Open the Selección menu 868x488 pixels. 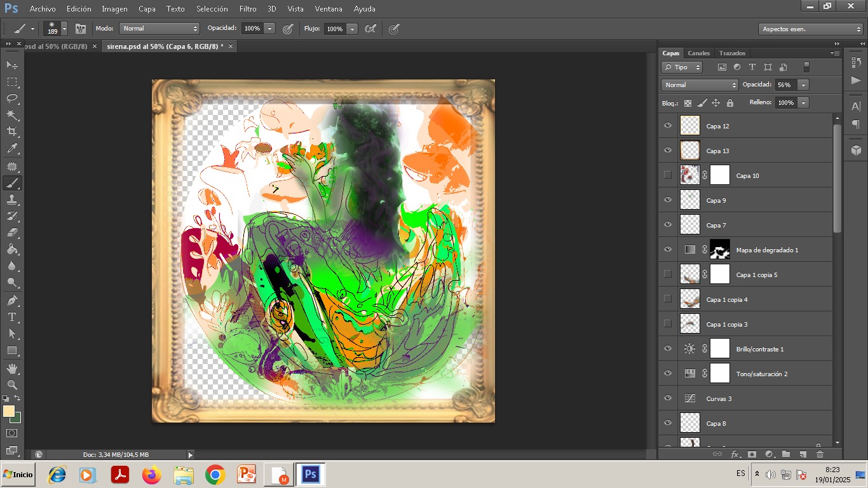[212, 9]
